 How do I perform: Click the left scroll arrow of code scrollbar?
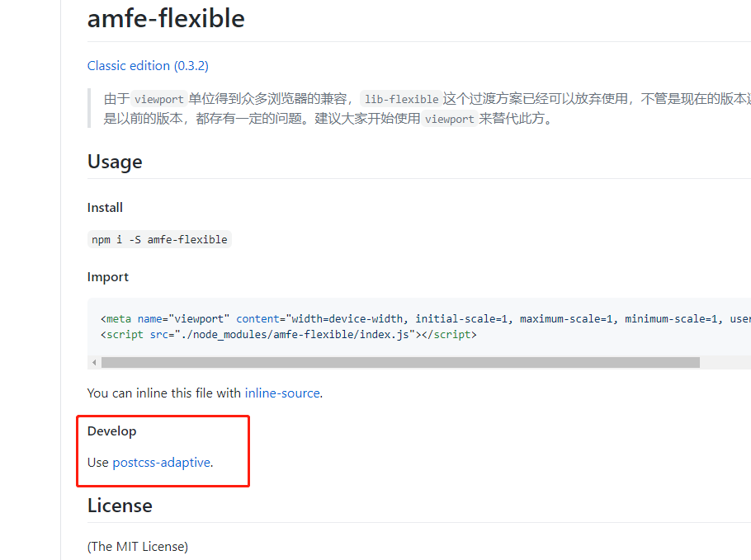tap(93, 361)
